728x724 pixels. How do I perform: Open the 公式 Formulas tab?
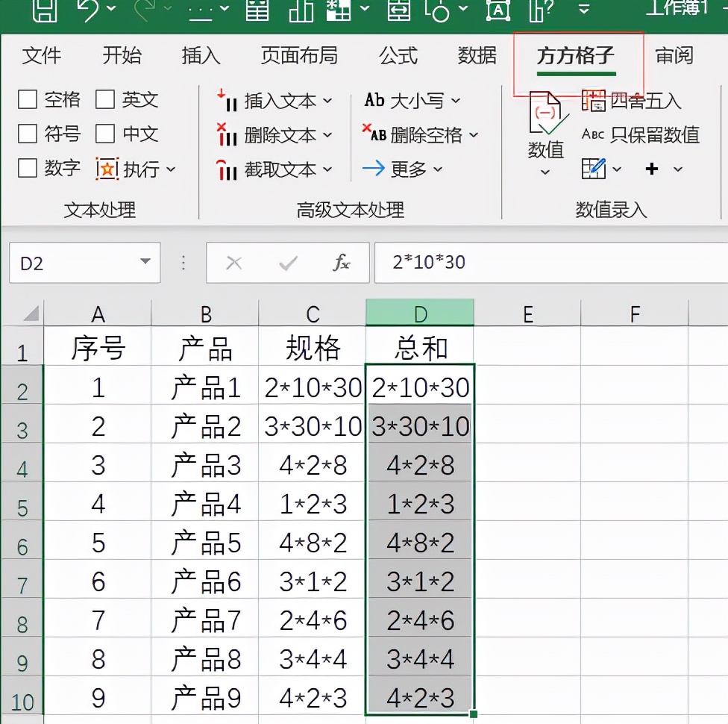pyautogui.click(x=398, y=55)
